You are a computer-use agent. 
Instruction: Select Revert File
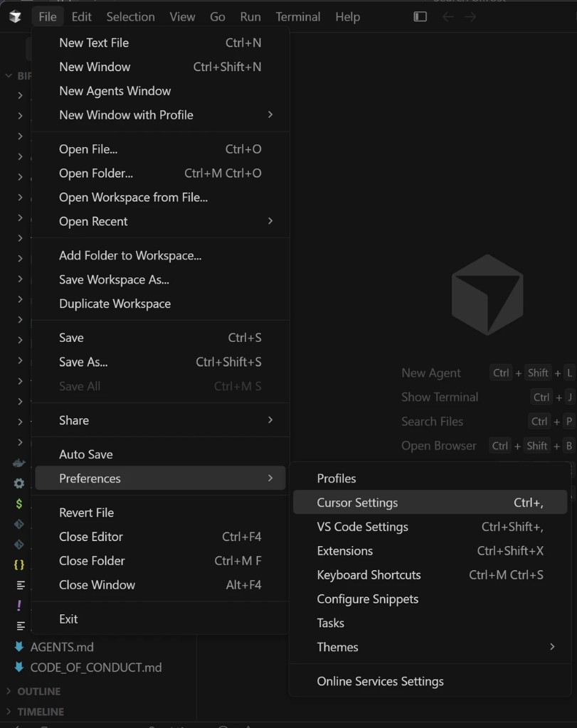[160, 513]
